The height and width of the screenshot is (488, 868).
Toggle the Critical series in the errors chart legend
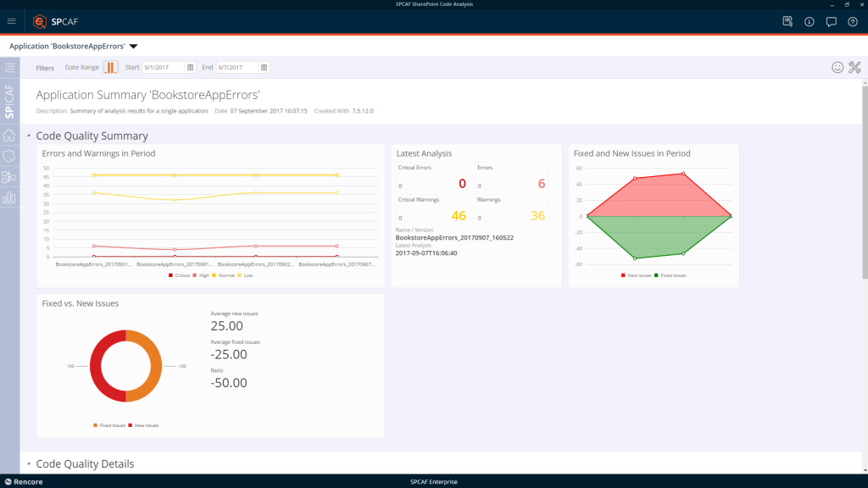click(180, 275)
